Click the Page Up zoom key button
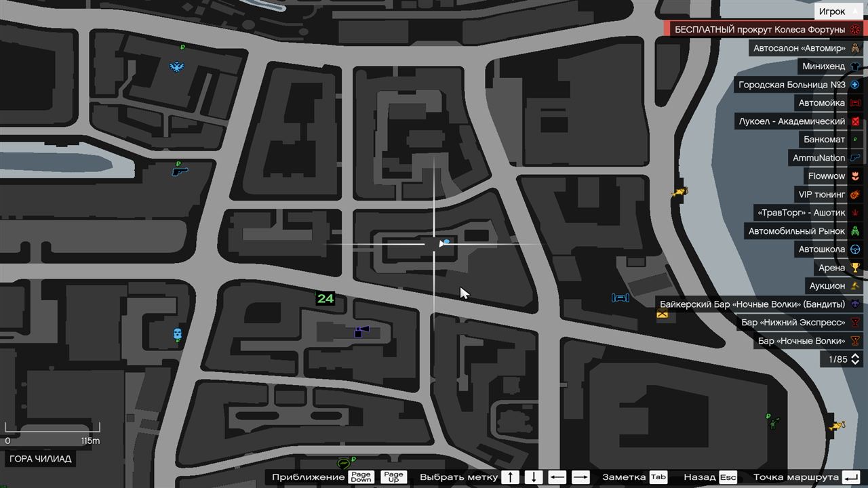This screenshot has width=868, height=488. (x=393, y=477)
